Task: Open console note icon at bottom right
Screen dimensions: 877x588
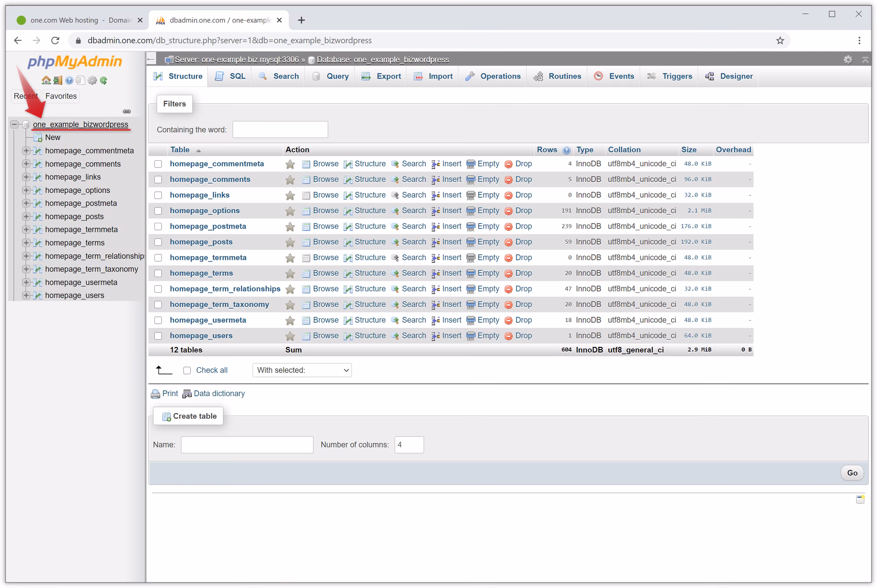Action: pos(860,499)
